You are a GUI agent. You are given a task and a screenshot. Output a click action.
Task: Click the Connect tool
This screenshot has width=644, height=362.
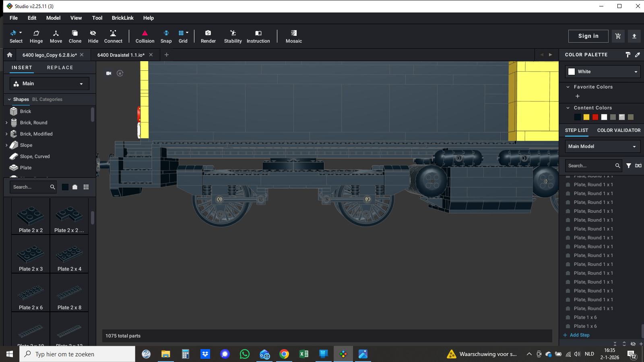click(x=113, y=36)
